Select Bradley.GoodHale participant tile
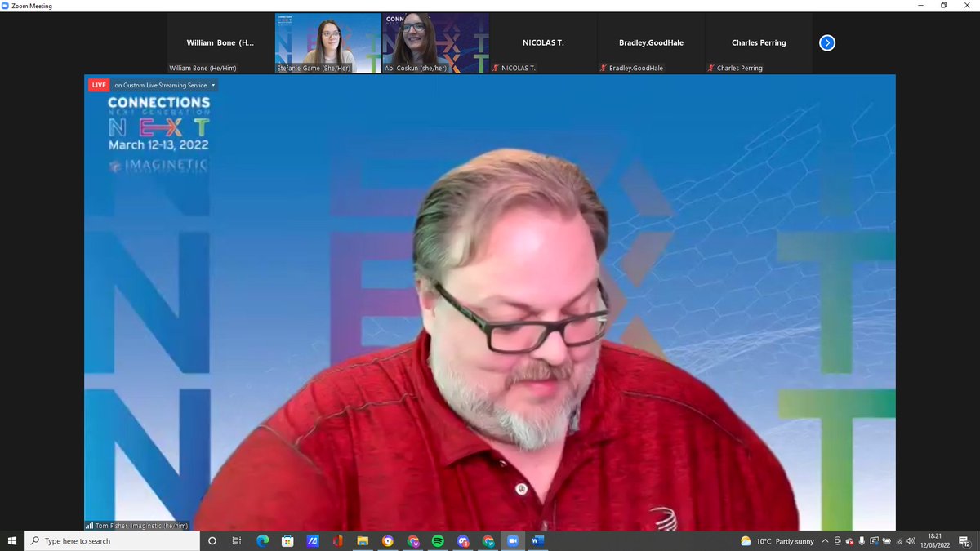980x551 pixels. (652, 43)
